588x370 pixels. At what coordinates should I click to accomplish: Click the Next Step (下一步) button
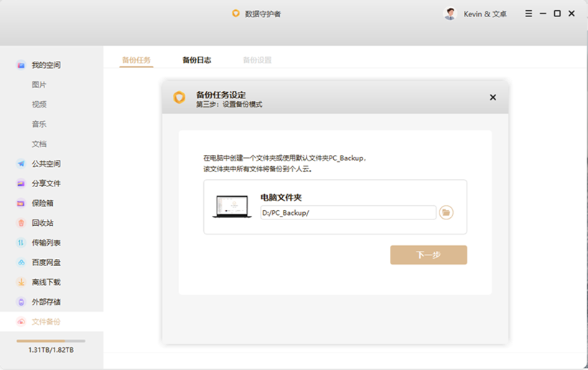[429, 255]
